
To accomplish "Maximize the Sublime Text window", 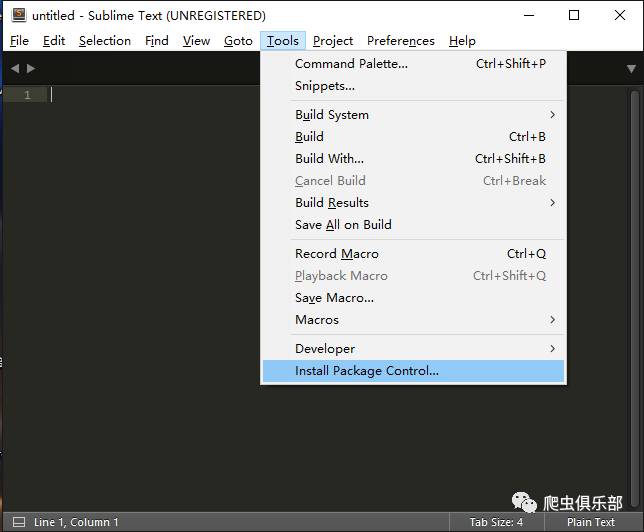I will pos(574,15).
